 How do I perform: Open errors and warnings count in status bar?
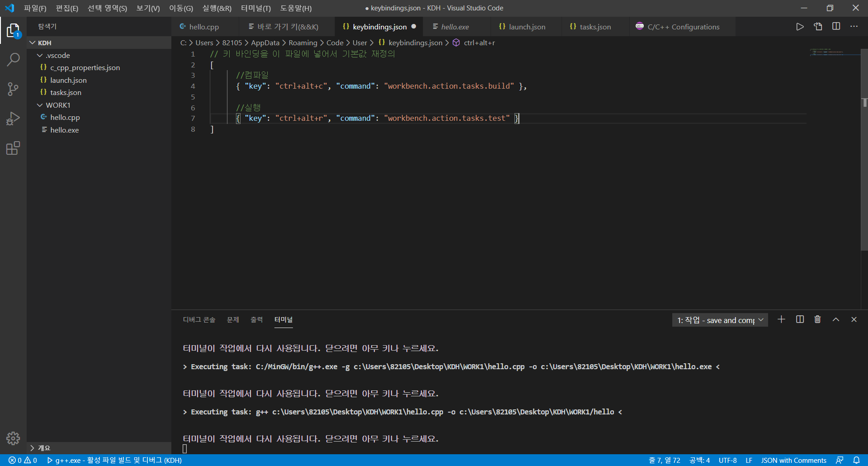click(x=23, y=460)
